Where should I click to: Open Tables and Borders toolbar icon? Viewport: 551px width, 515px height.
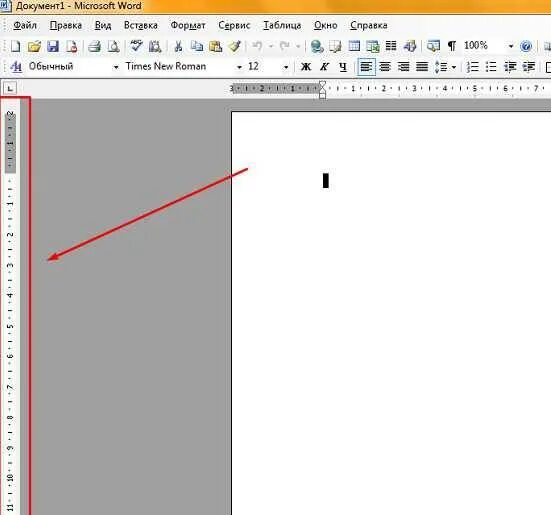click(336, 46)
